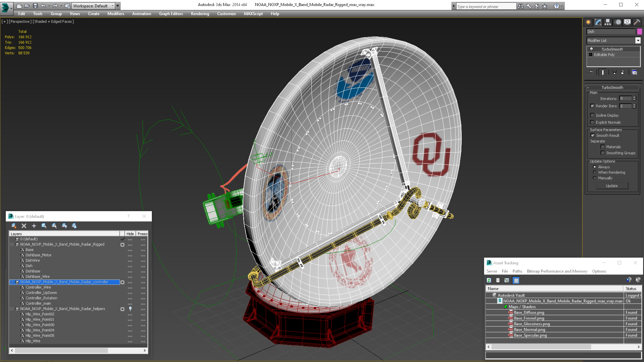Click the Iterations spinner up arrow
Image resolution: width=644 pixels, height=362 pixels.
point(634,97)
